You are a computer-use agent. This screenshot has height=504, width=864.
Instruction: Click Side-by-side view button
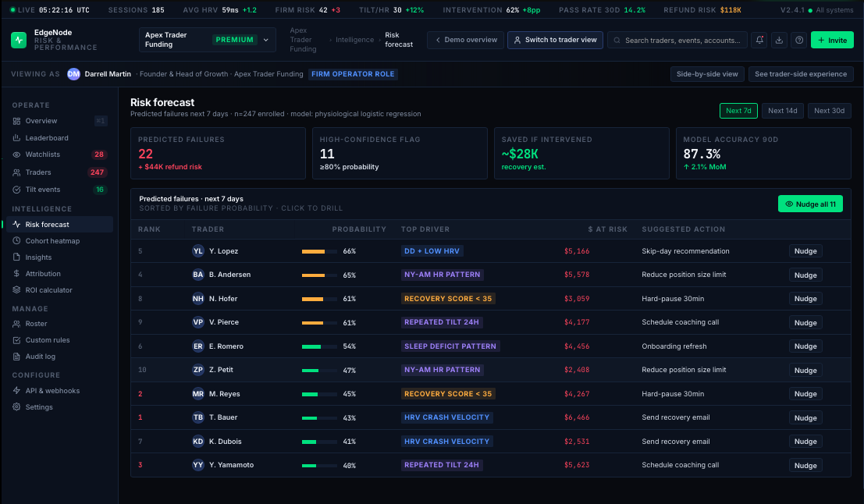tap(707, 74)
